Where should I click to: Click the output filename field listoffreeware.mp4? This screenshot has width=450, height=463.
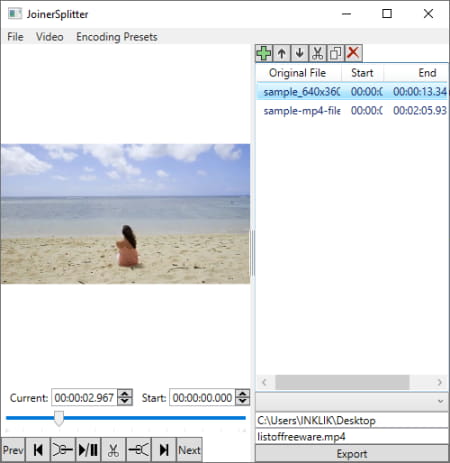352,437
